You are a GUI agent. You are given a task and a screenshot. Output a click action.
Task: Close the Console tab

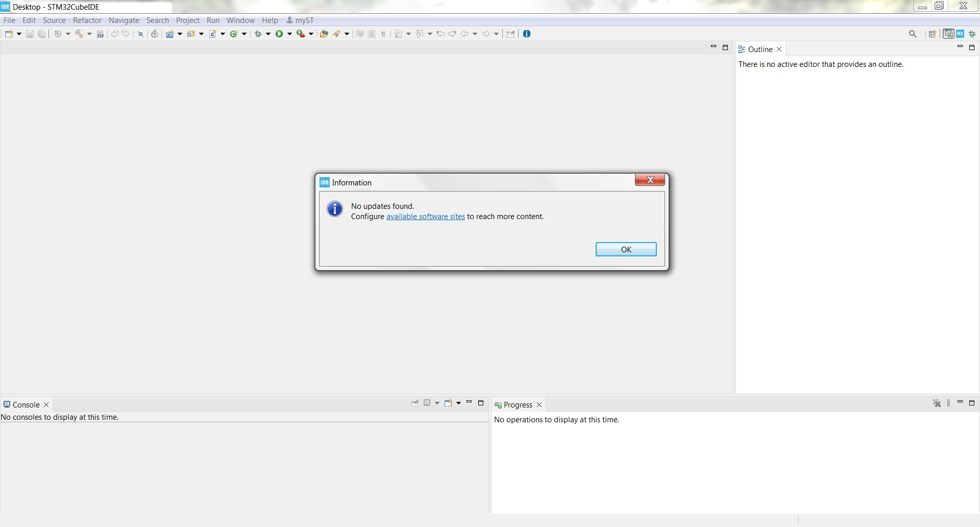[46, 405]
